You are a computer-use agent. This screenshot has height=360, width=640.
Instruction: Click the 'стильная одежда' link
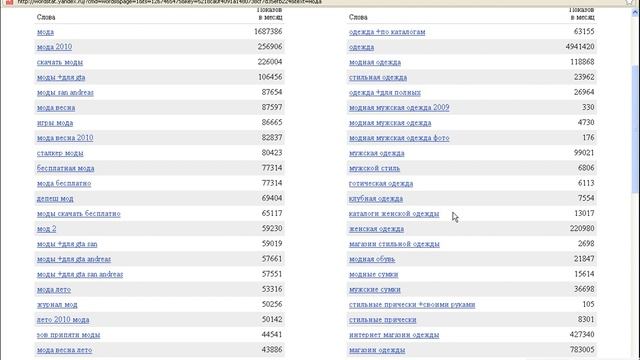[x=378, y=77]
